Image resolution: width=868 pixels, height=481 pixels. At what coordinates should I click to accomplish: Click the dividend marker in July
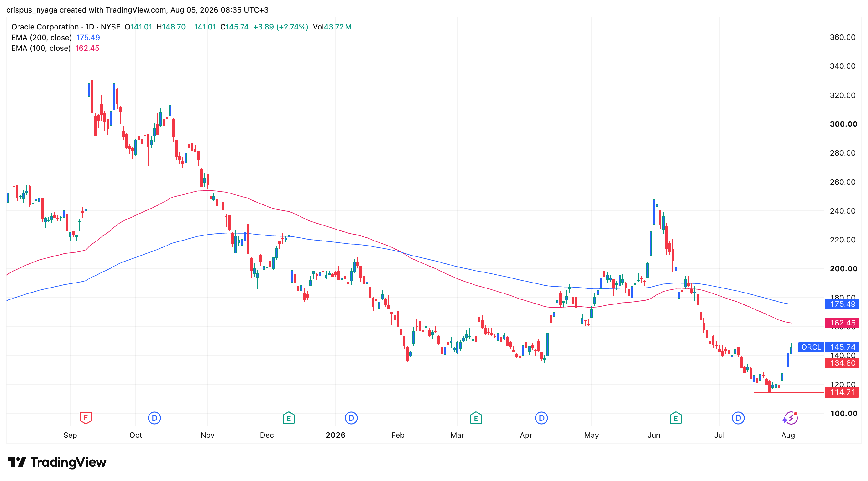738,418
